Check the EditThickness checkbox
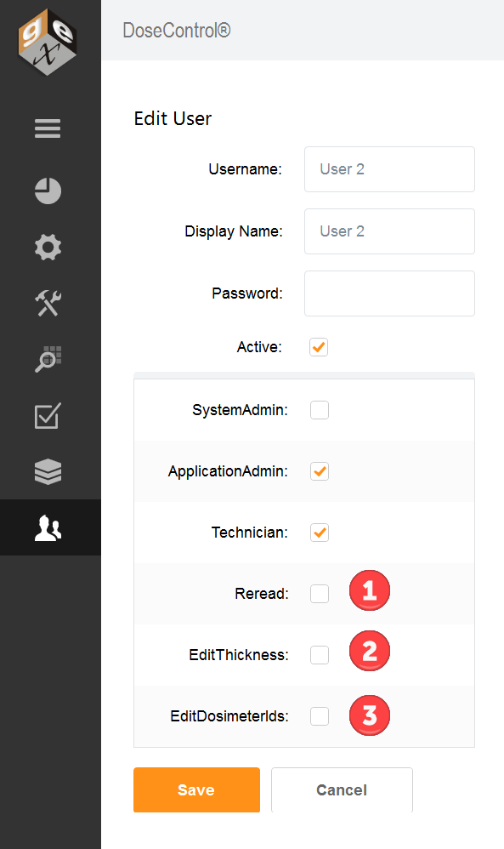This screenshot has width=504, height=849. (320, 655)
